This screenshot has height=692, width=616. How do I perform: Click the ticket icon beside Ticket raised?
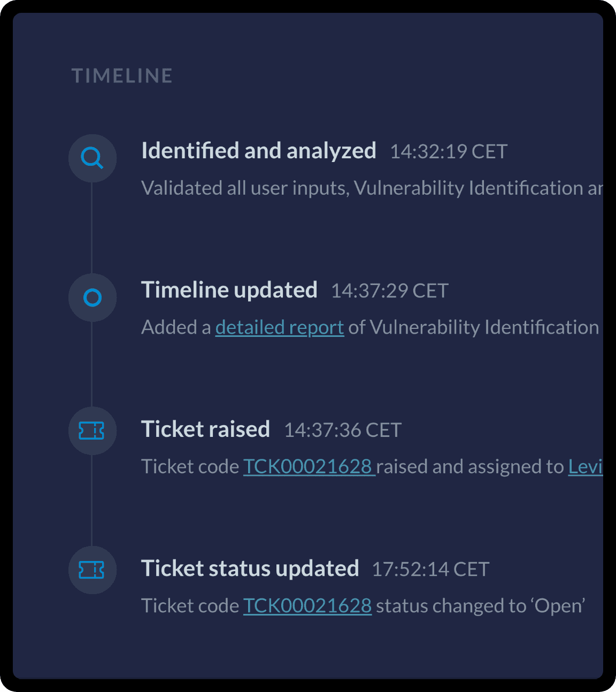(92, 430)
